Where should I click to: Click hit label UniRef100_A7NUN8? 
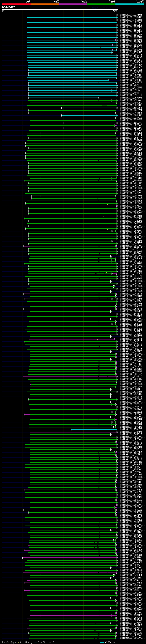coord(131,53)
